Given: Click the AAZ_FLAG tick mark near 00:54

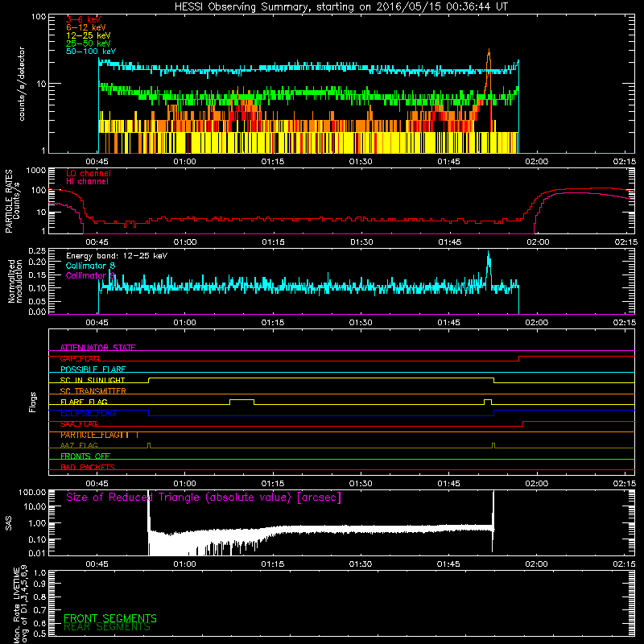Looking at the screenshot, I should [149, 445].
